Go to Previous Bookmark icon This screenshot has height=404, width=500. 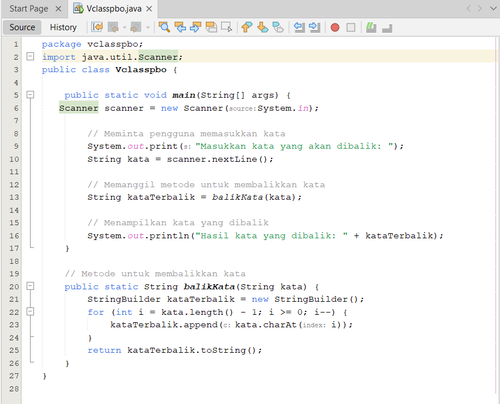click(247, 27)
